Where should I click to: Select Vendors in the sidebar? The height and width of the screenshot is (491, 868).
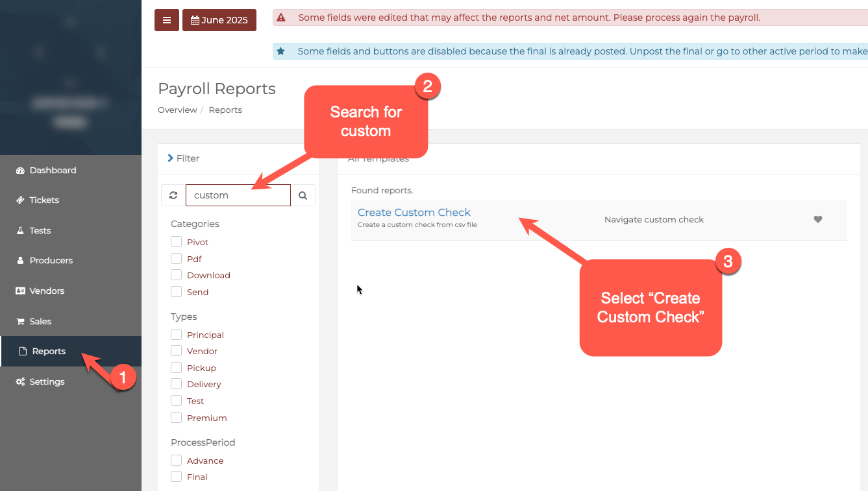tap(71, 291)
